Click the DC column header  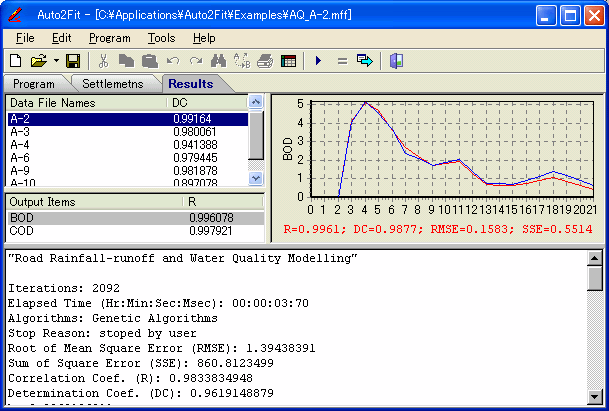click(208, 103)
